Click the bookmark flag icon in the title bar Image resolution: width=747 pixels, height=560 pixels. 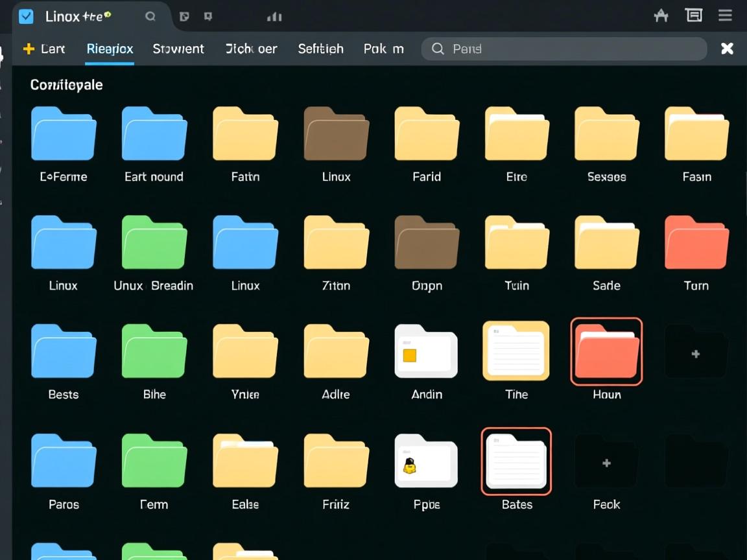[208, 16]
